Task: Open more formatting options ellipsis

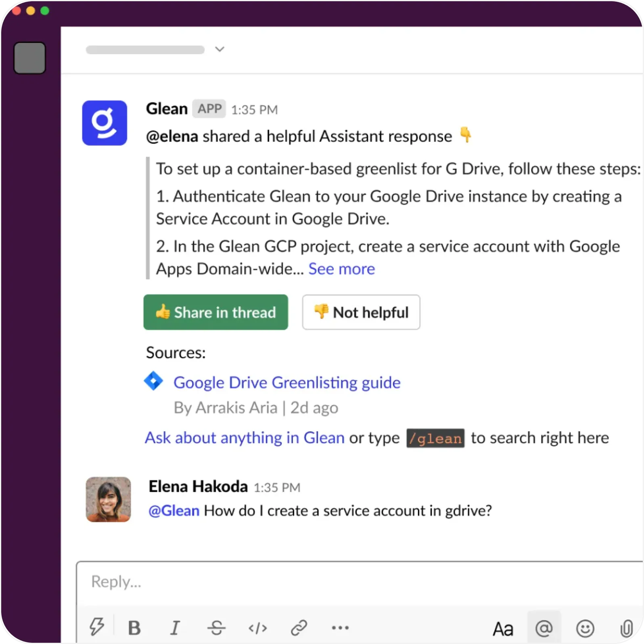Action: click(x=340, y=628)
